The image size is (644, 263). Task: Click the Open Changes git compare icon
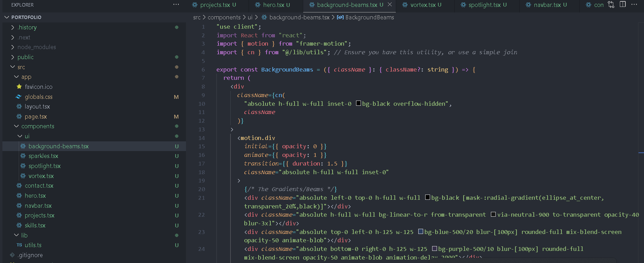tap(611, 4)
